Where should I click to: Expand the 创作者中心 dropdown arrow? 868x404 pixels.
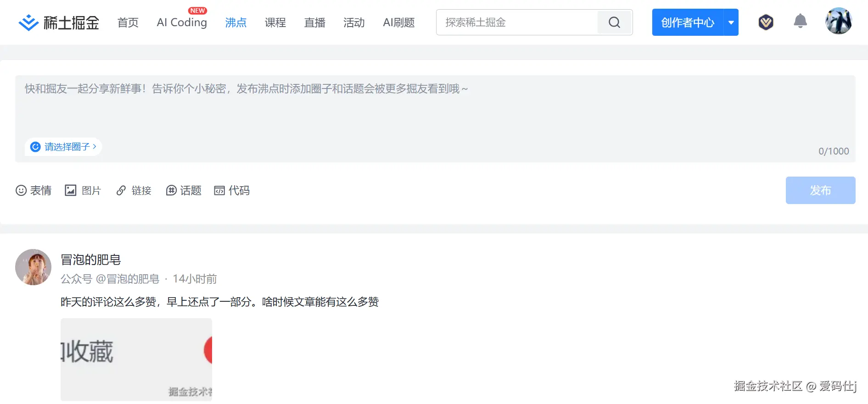[731, 22]
